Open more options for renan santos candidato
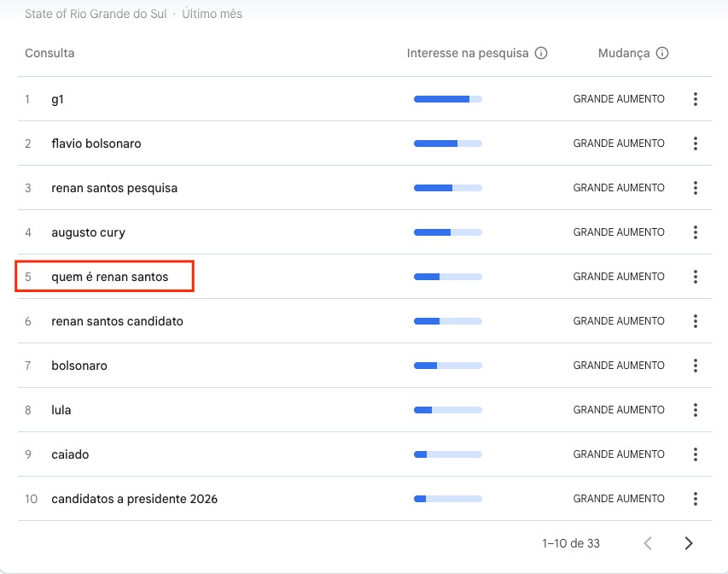728x574 pixels. (x=695, y=321)
